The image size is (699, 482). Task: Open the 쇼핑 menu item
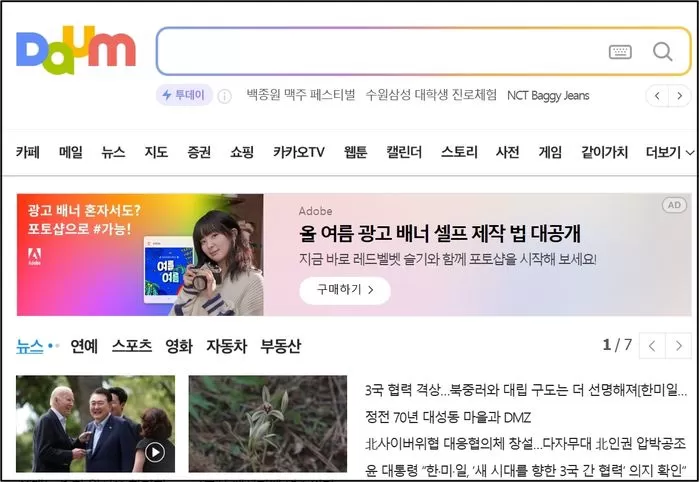tap(242, 152)
